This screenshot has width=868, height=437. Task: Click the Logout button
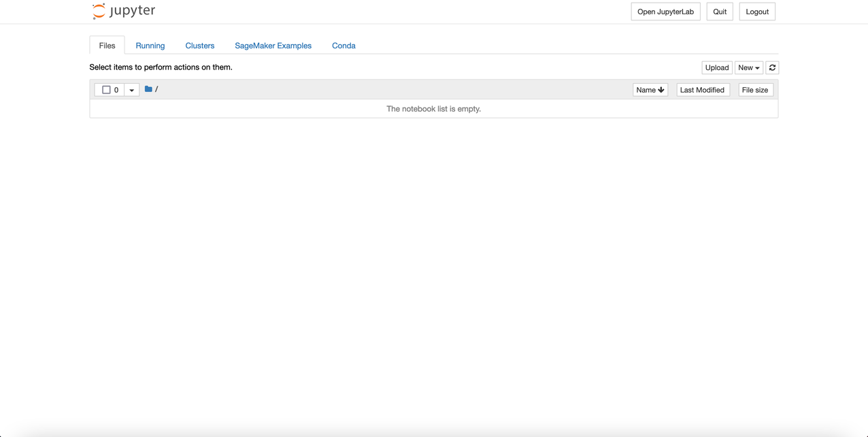point(757,12)
